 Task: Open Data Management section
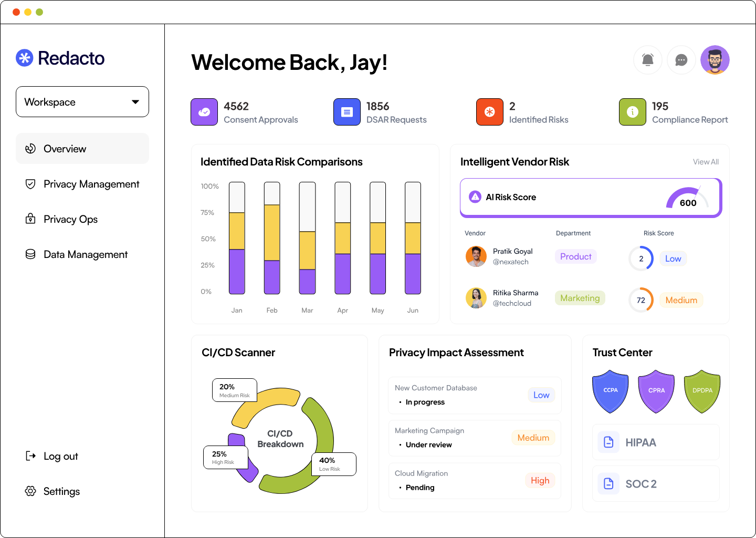point(82,254)
